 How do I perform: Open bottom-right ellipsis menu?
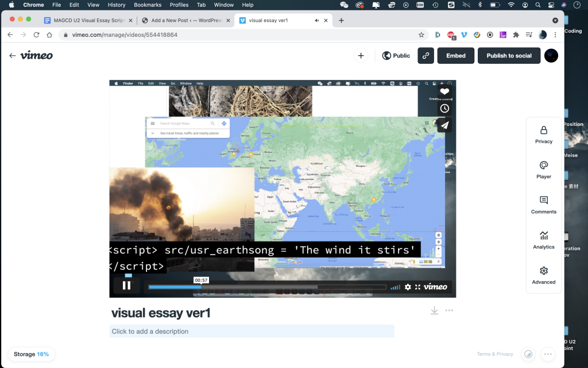click(x=547, y=354)
